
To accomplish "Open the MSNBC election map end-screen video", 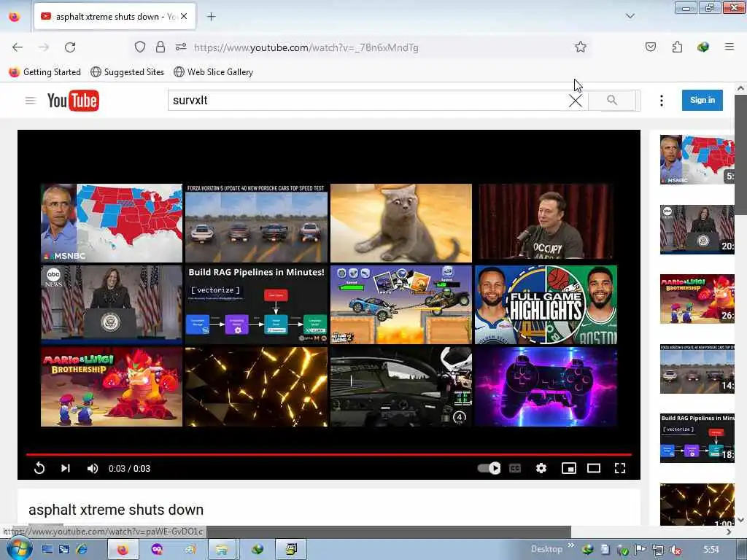I will coord(112,223).
